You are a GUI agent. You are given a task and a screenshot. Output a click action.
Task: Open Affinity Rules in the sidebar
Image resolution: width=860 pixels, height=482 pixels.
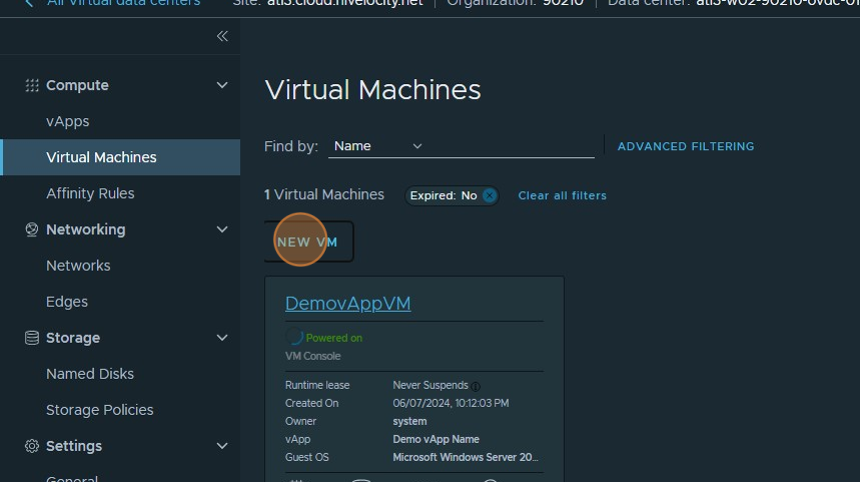pyautogui.click(x=90, y=194)
